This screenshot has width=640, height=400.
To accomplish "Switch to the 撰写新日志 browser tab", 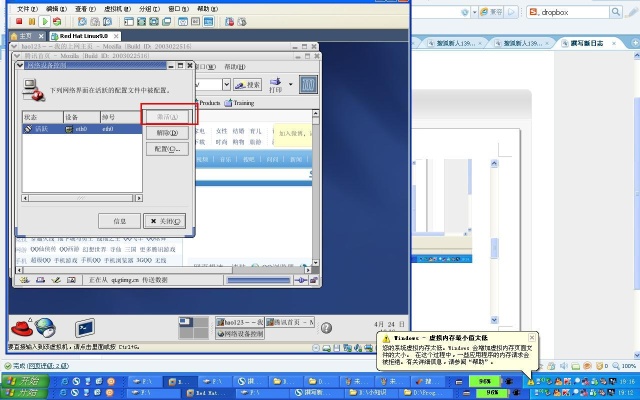I will coord(588,43).
